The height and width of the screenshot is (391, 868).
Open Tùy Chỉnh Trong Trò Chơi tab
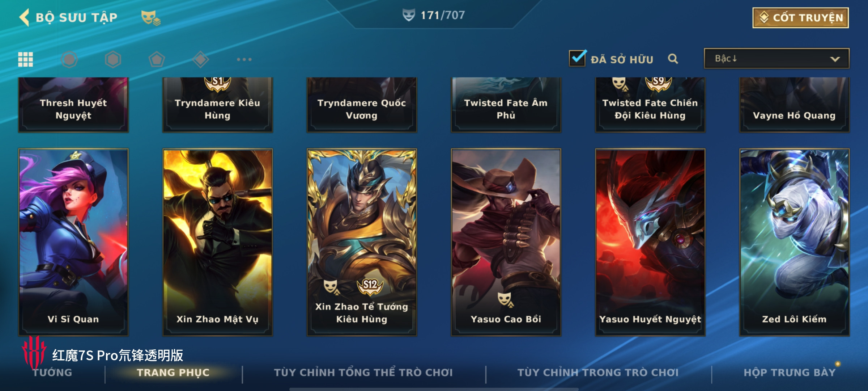(x=598, y=373)
